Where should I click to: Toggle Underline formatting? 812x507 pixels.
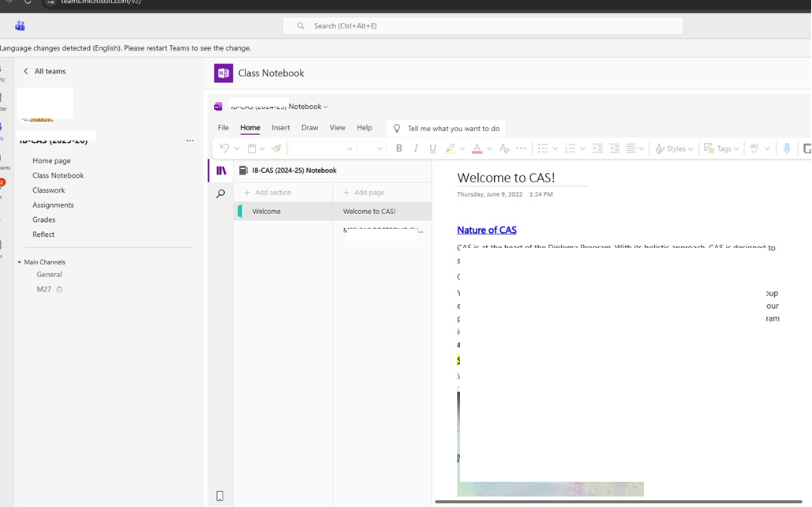432,148
